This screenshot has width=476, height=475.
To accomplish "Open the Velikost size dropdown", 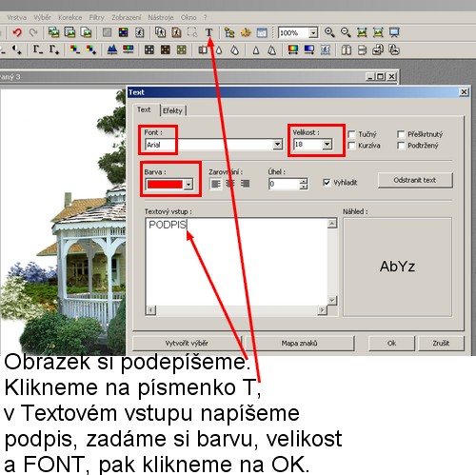I will click(x=327, y=145).
